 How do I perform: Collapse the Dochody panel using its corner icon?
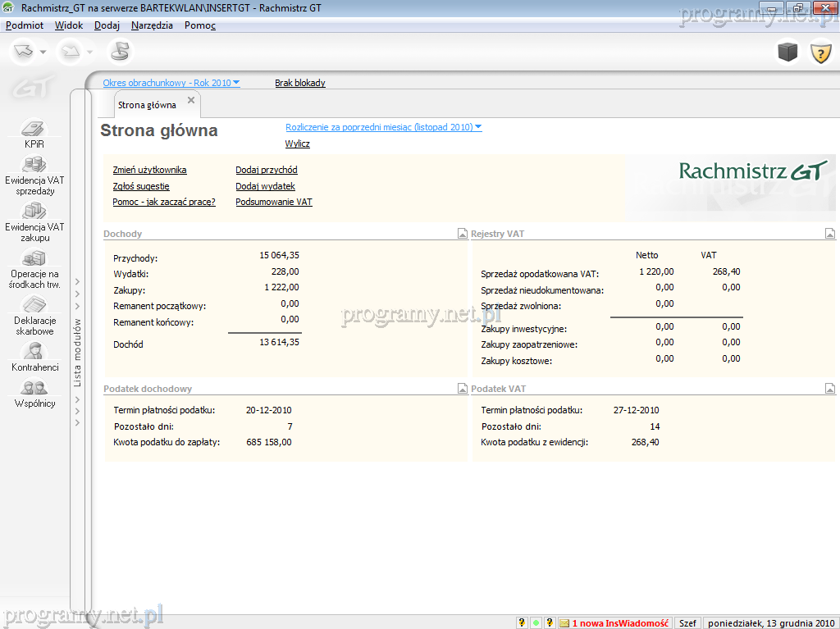[x=462, y=234]
